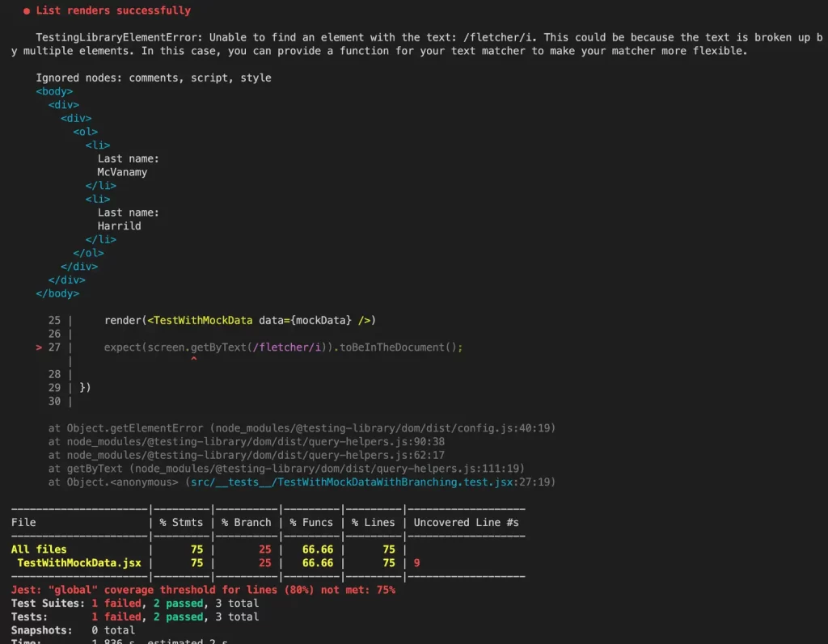Click the opening body tag in the DOM output
The height and width of the screenshot is (644, 828).
click(x=54, y=91)
